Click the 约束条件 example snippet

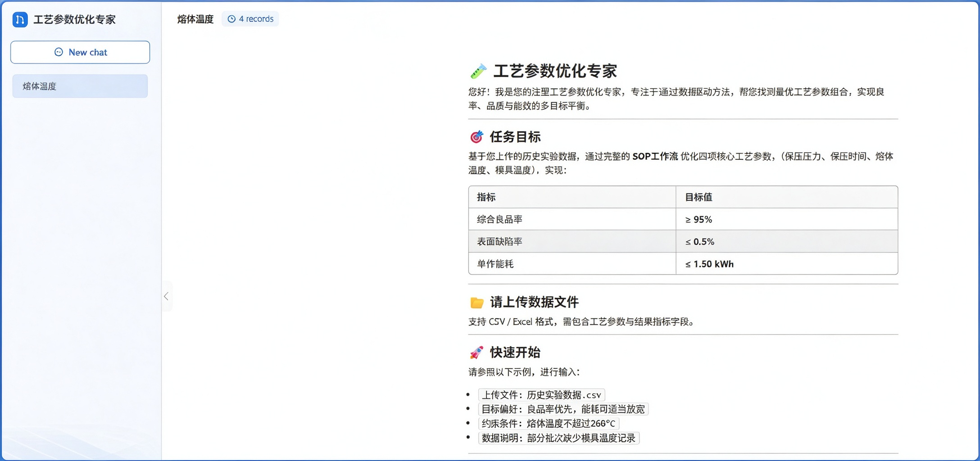point(549,424)
